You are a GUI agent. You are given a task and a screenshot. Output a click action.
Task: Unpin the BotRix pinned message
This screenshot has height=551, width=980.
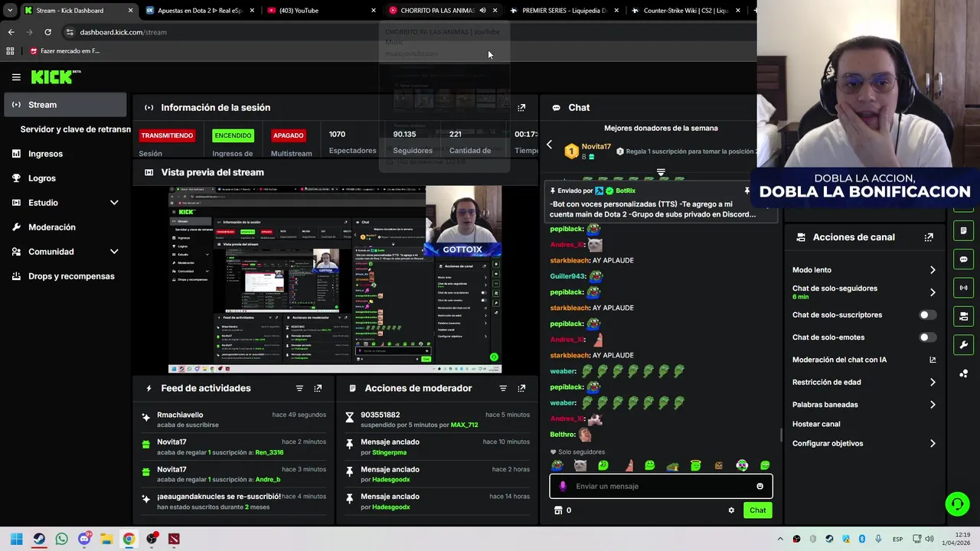point(747,191)
